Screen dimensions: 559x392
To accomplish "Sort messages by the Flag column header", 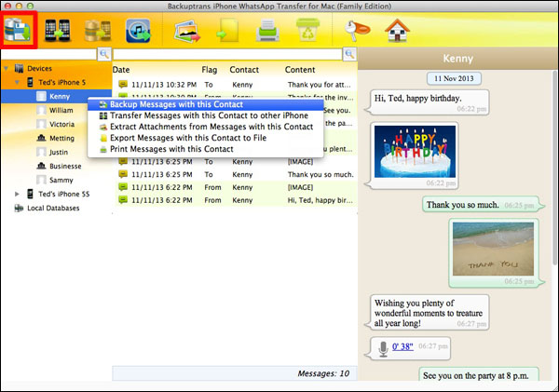I will [x=210, y=70].
